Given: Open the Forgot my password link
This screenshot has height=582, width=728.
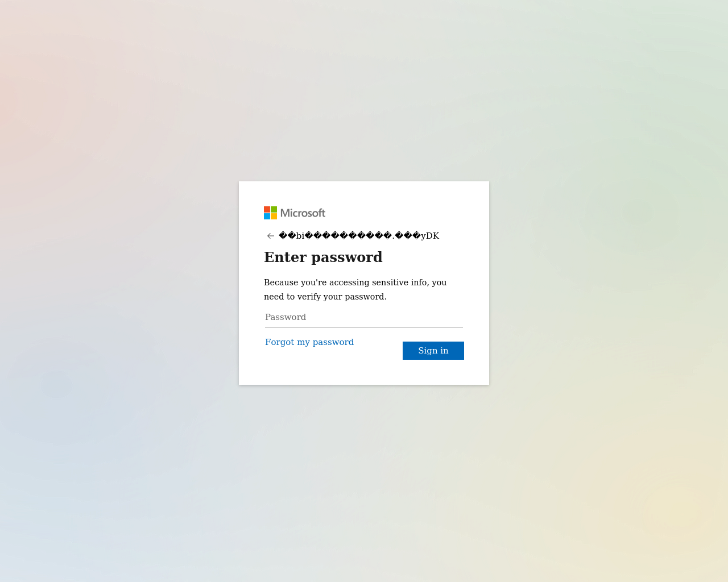Looking at the screenshot, I should (x=309, y=342).
